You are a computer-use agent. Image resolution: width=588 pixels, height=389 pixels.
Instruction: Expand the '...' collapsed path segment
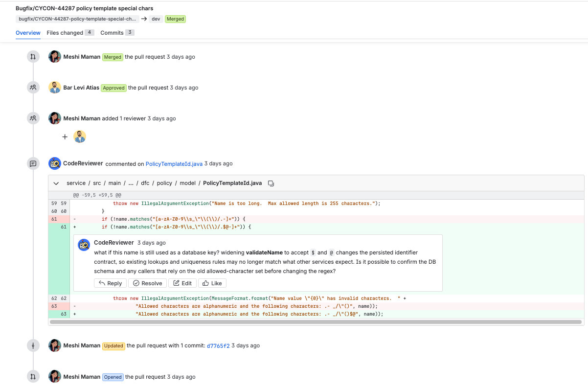point(131,183)
